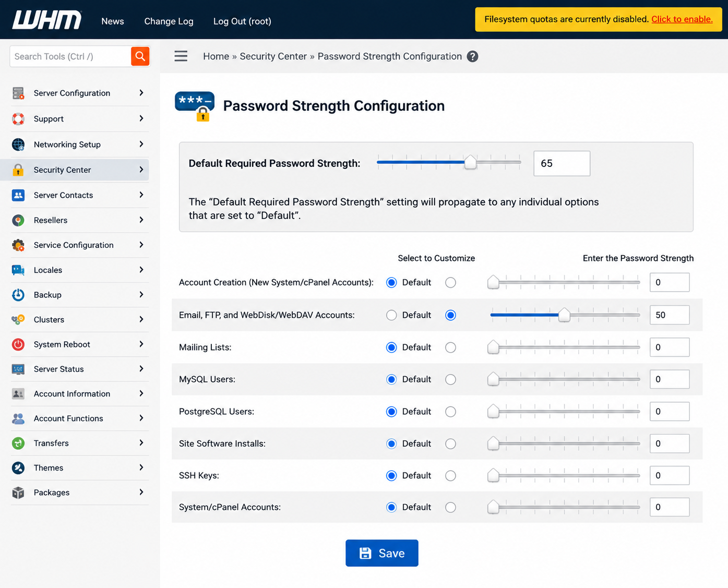Screen dimensions: 728x588
Task: Open Security Center sidebar item
Action: [x=75, y=170]
